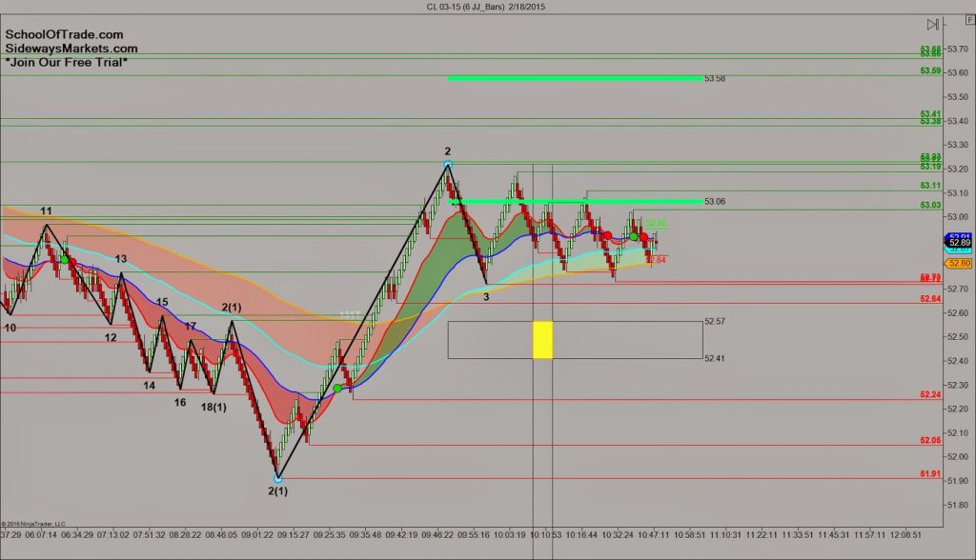
Task: Select wave label 3
Action: coord(486,297)
